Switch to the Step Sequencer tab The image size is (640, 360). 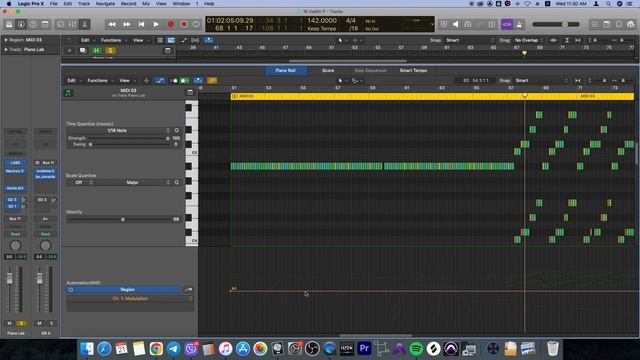tap(370, 71)
